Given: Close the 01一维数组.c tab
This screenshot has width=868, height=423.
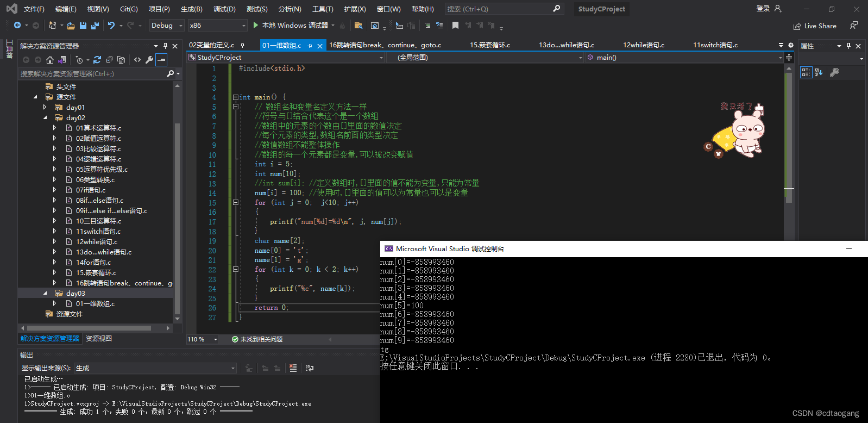Looking at the screenshot, I should pyautogui.click(x=320, y=46).
